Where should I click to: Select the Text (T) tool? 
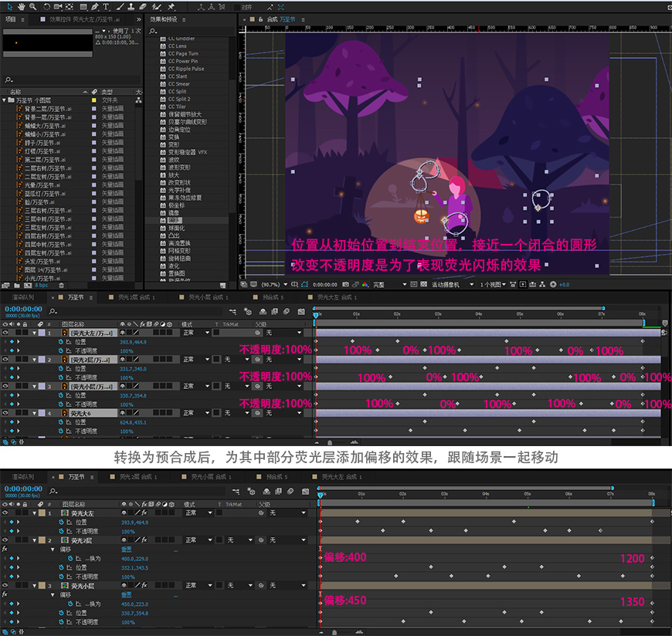pos(106,7)
